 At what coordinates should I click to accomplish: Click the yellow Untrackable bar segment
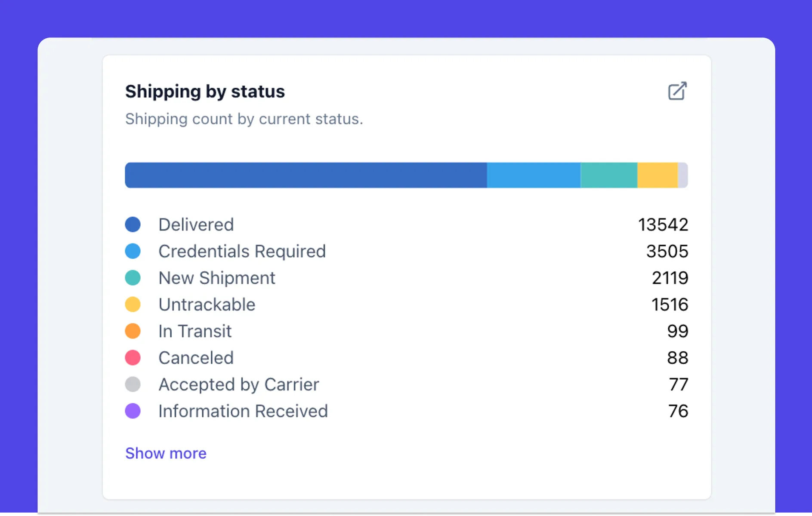(x=657, y=175)
